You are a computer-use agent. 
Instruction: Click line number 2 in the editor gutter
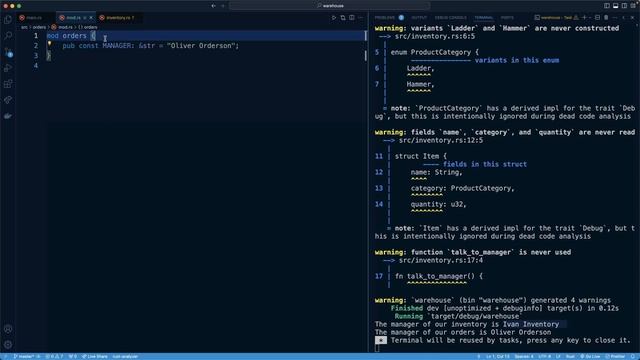tap(36, 45)
